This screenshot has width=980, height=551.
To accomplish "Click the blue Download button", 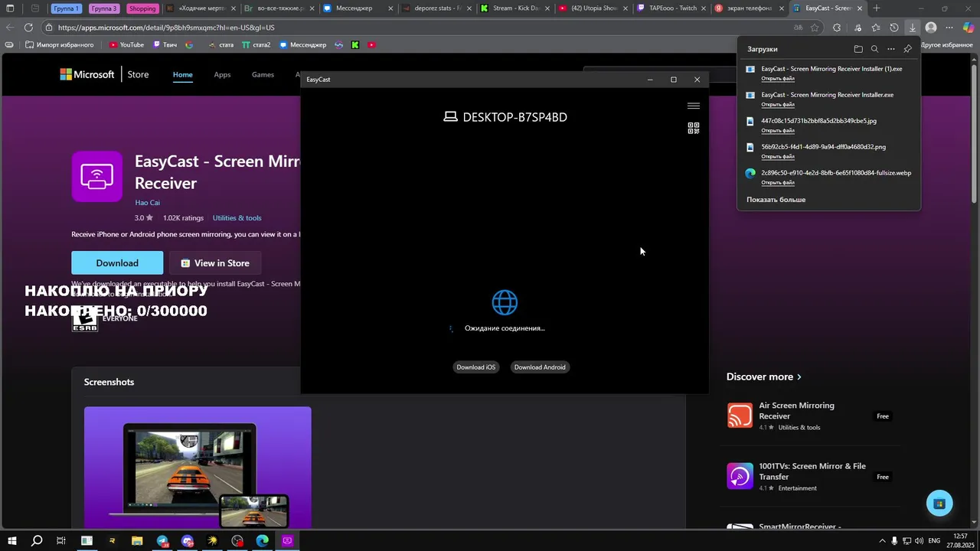I will coord(117,262).
